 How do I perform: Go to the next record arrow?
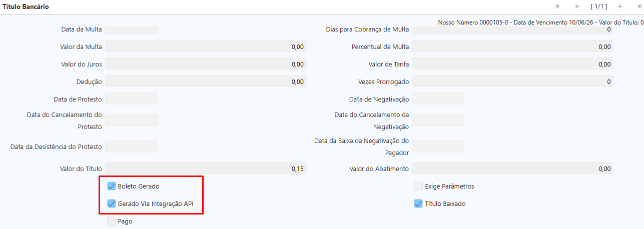pos(619,6)
